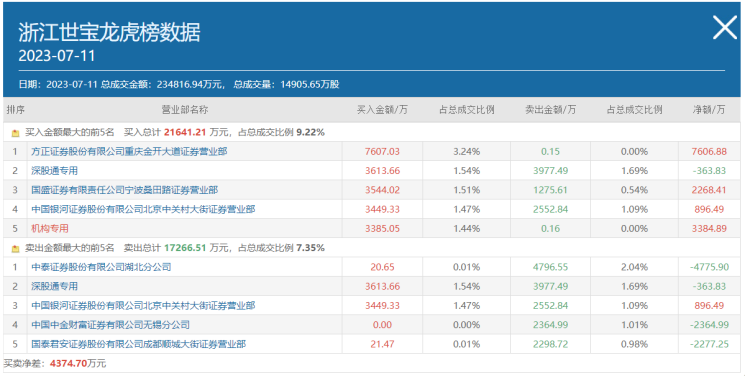Click the 总成交量 14905.65万股 text
Viewport: 746px width, 376px height.
[x=286, y=85]
